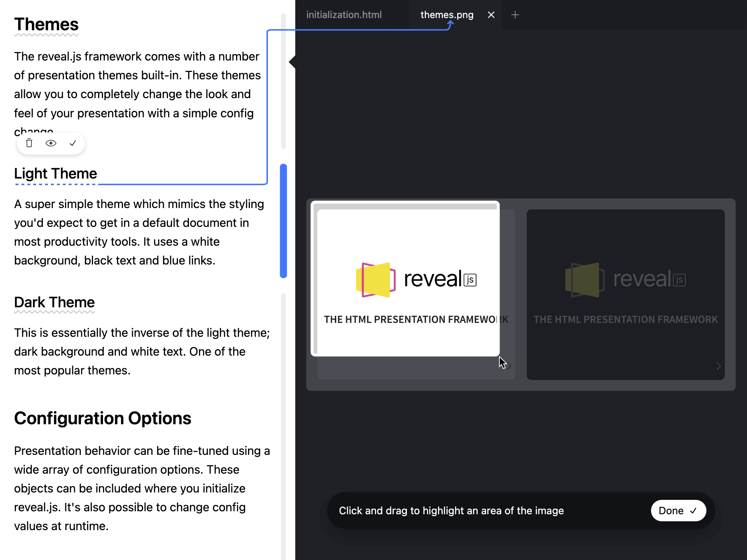
Task: Click the trash delete icon
Action: click(x=29, y=143)
